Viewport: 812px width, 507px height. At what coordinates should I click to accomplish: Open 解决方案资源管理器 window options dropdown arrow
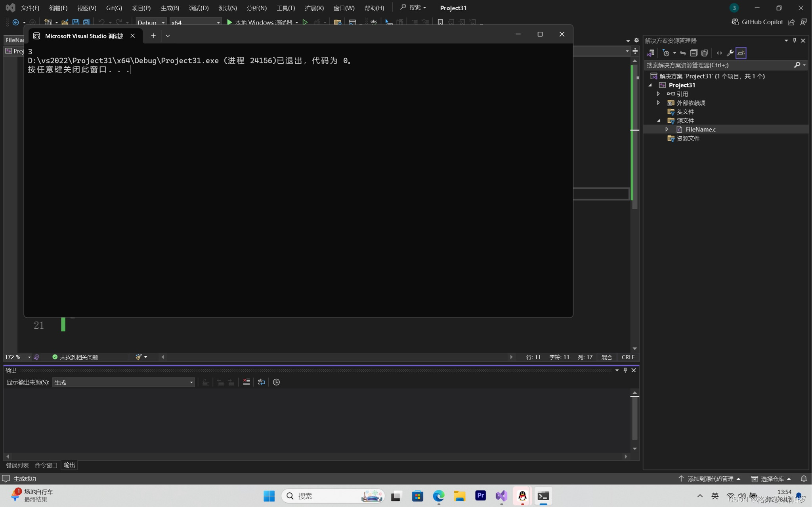(786, 40)
